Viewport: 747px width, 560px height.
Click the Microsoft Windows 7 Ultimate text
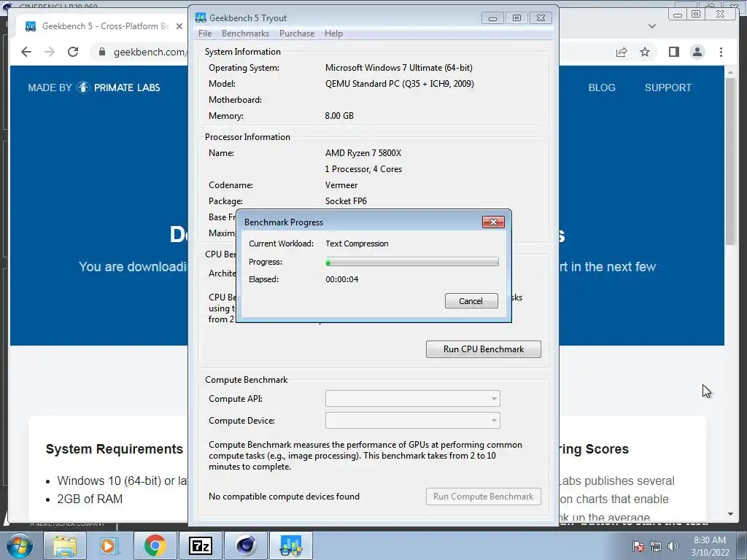pyautogui.click(x=399, y=68)
